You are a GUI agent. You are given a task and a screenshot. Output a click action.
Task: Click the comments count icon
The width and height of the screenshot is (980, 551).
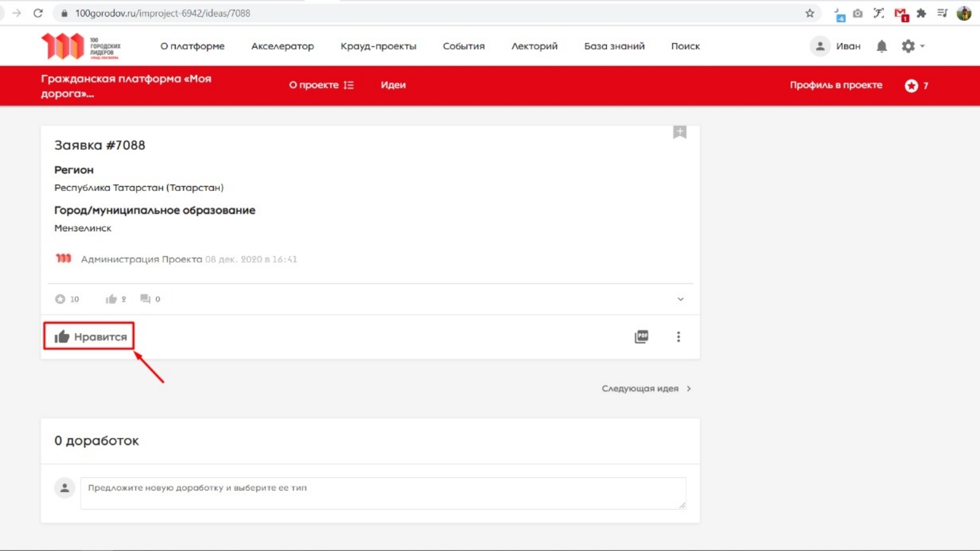tap(145, 299)
